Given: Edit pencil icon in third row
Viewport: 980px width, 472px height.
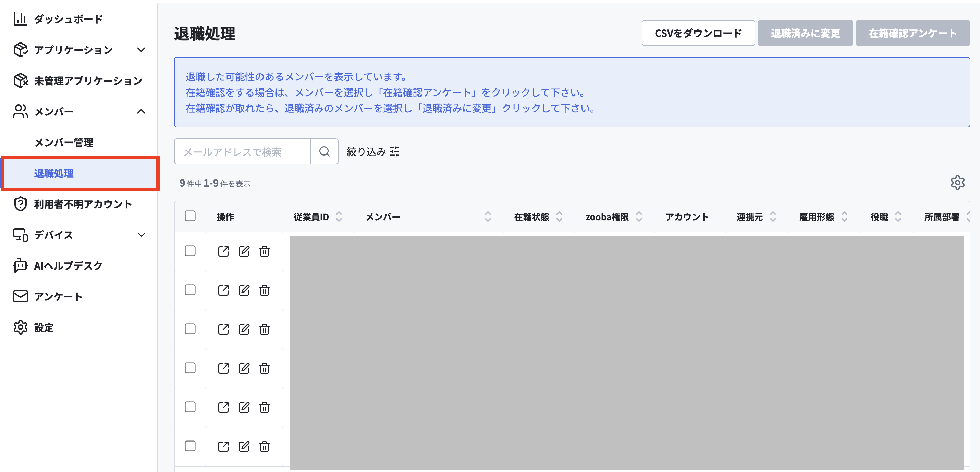Looking at the screenshot, I should click(x=244, y=330).
